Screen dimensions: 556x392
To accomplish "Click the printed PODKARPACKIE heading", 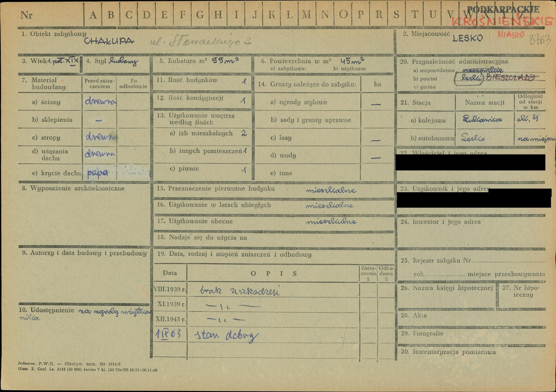I will pos(503,10).
